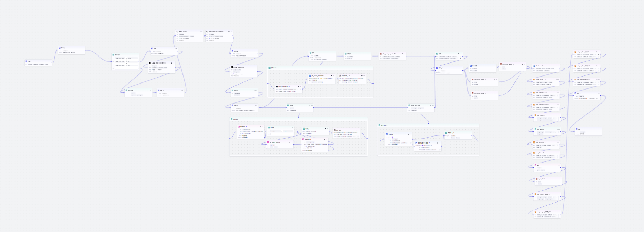Click the add_captions node icon at top right
Image resolution: width=644 pixels, height=232 pixels.
pos(575,52)
